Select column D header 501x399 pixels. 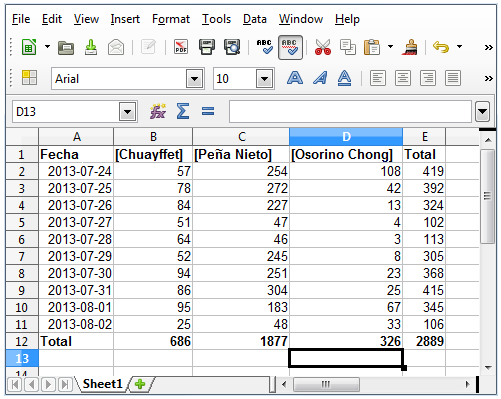click(346, 137)
